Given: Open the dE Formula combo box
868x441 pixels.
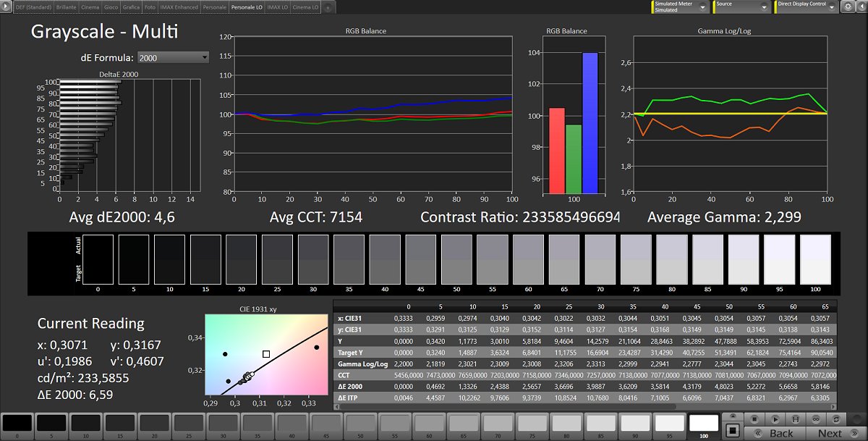Looking at the screenshot, I should click(173, 56).
